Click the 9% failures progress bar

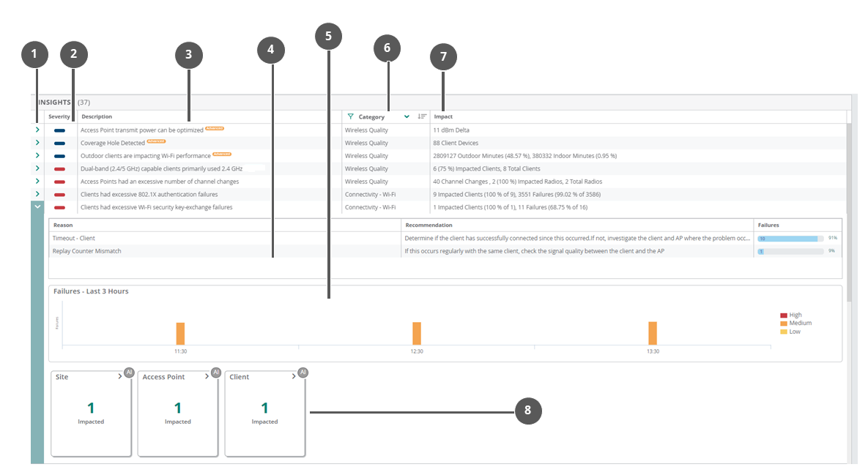click(790, 251)
